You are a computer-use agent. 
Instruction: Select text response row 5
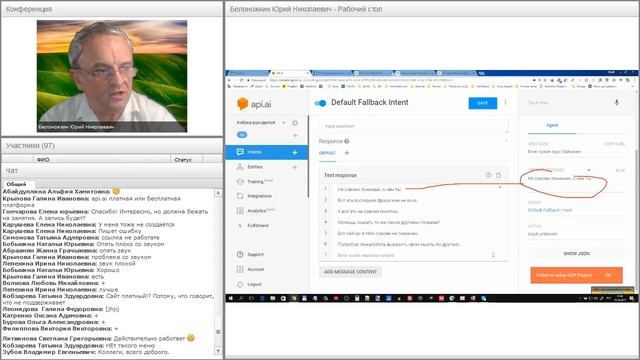click(413, 233)
